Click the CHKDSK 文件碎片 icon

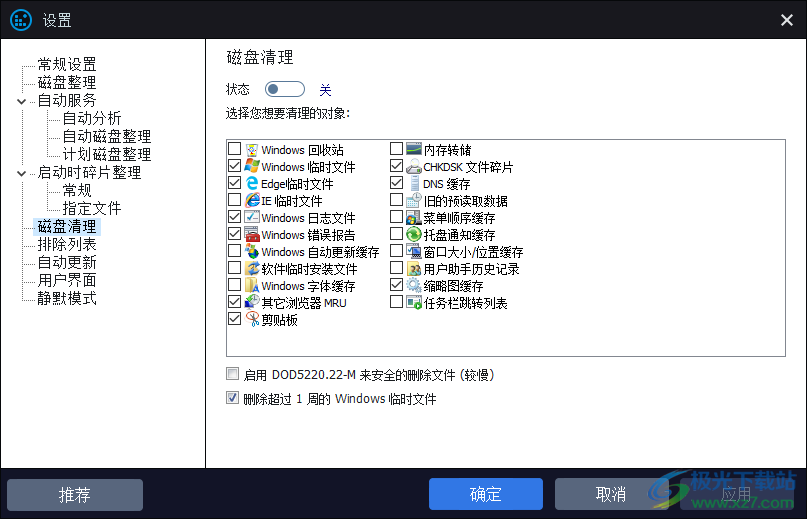pyautogui.click(x=414, y=166)
